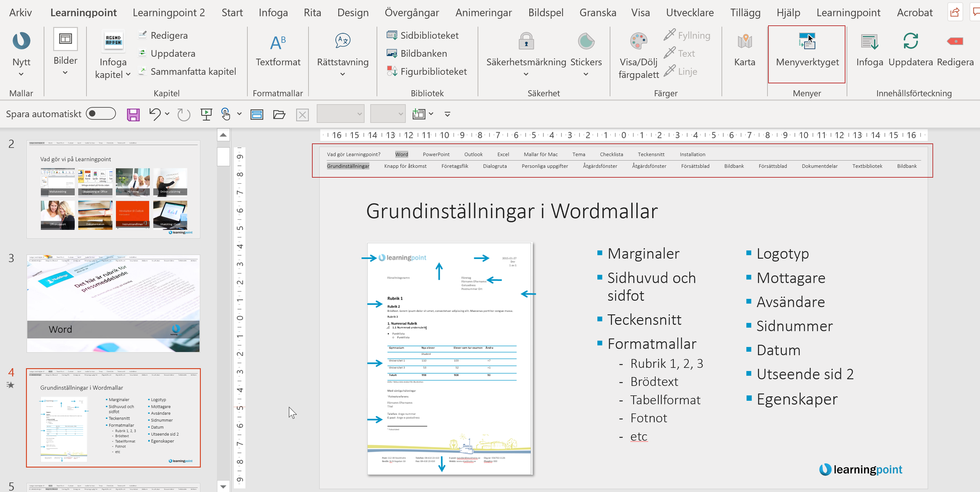The height and width of the screenshot is (492, 980).
Task: Open the Rättstavning dropdown menu
Action: pyautogui.click(x=343, y=74)
